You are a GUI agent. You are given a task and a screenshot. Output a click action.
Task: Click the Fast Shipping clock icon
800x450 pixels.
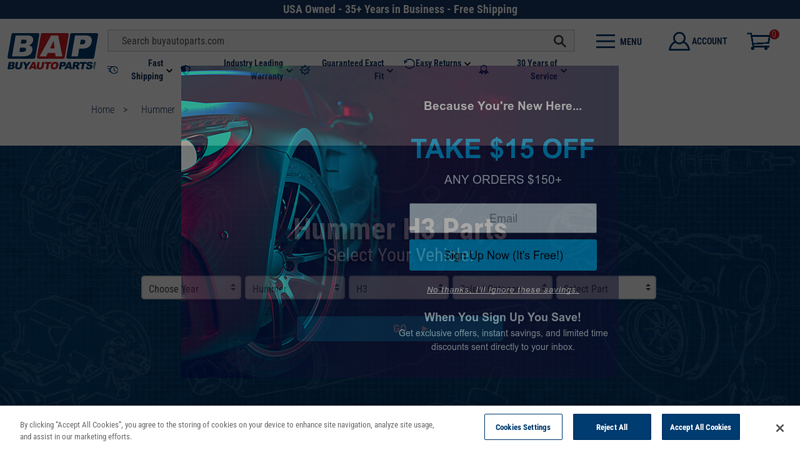click(113, 70)
